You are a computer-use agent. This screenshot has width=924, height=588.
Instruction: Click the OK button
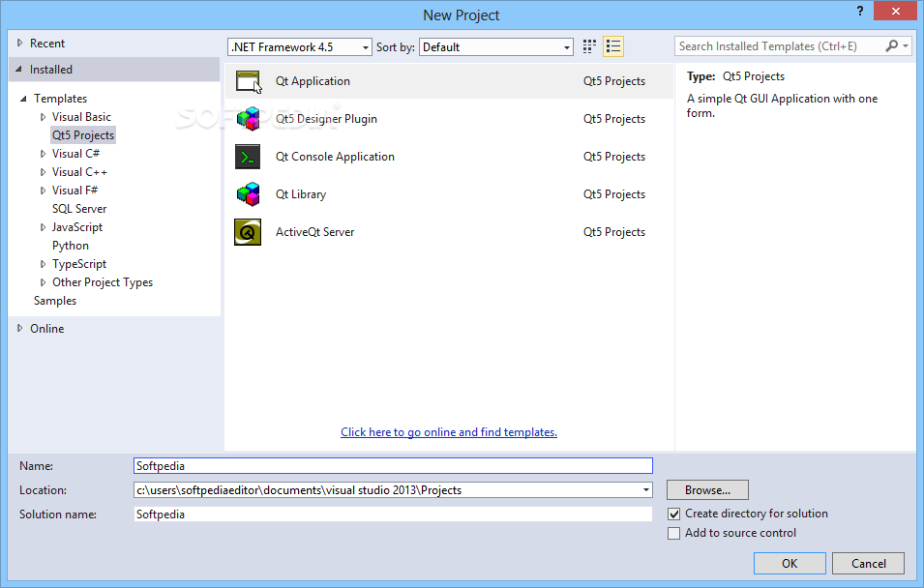(790, 563)
